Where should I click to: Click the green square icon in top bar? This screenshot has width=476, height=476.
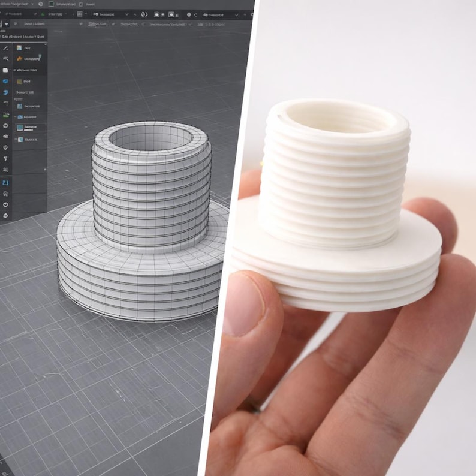(x=52, y=4)
